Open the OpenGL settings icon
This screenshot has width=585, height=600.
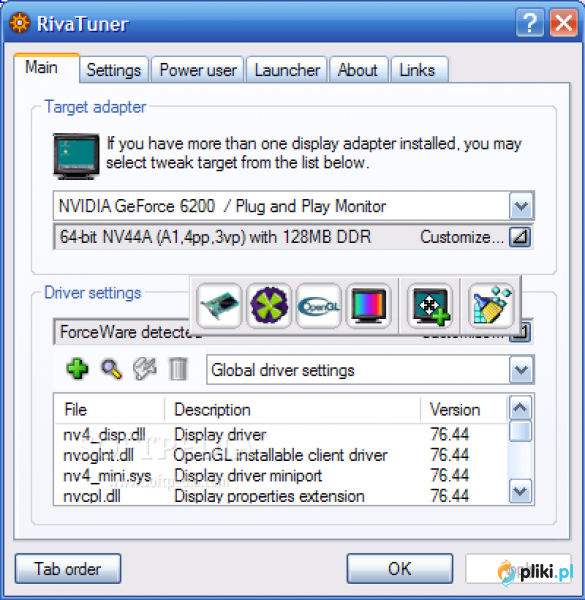[319, 305]
